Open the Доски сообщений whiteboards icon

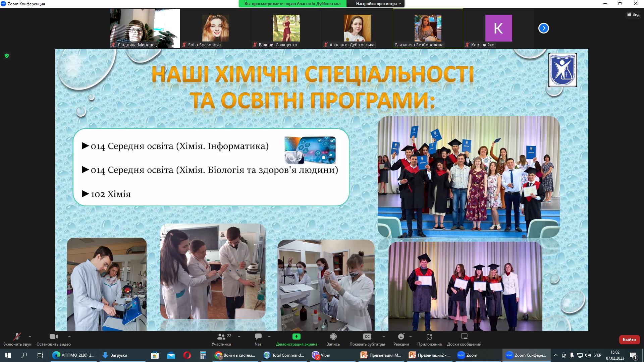[x=464, y=337]
